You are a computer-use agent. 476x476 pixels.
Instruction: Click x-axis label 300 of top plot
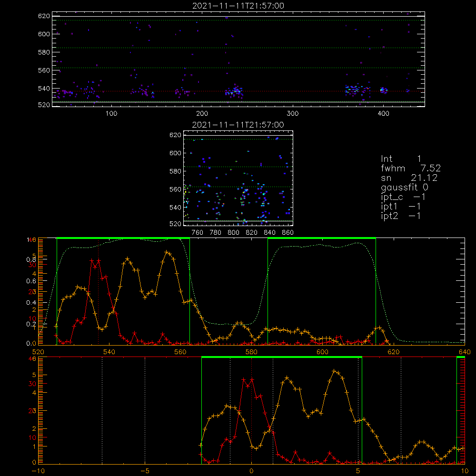pos(293,114)
